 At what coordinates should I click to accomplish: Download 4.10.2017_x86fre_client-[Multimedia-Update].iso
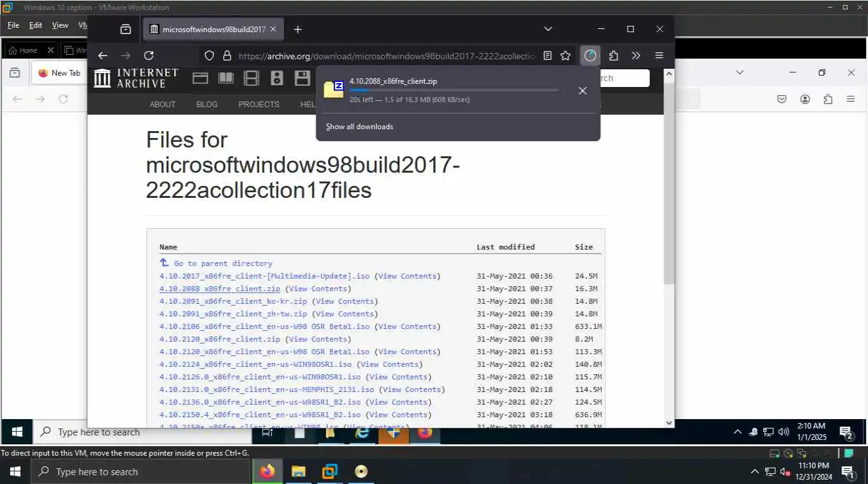pyautogui.click(x=264, y=276)
